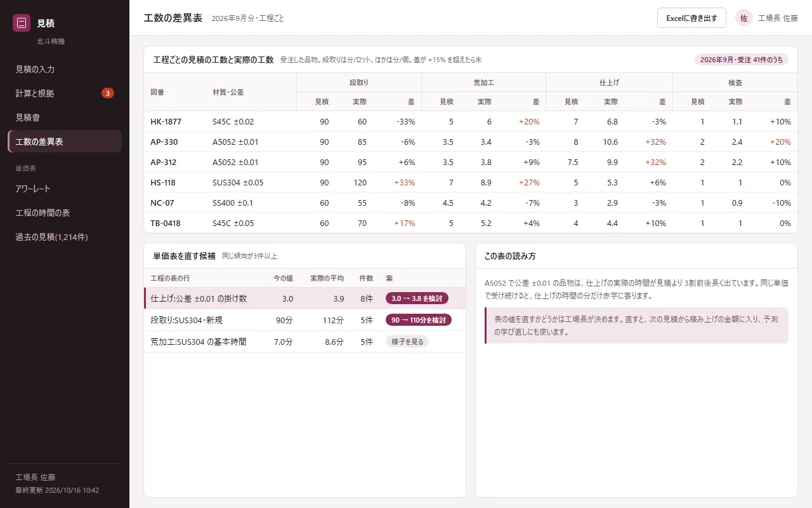Select the HS-118 drawing number
The image size is (812, 508).
(163, 183)
